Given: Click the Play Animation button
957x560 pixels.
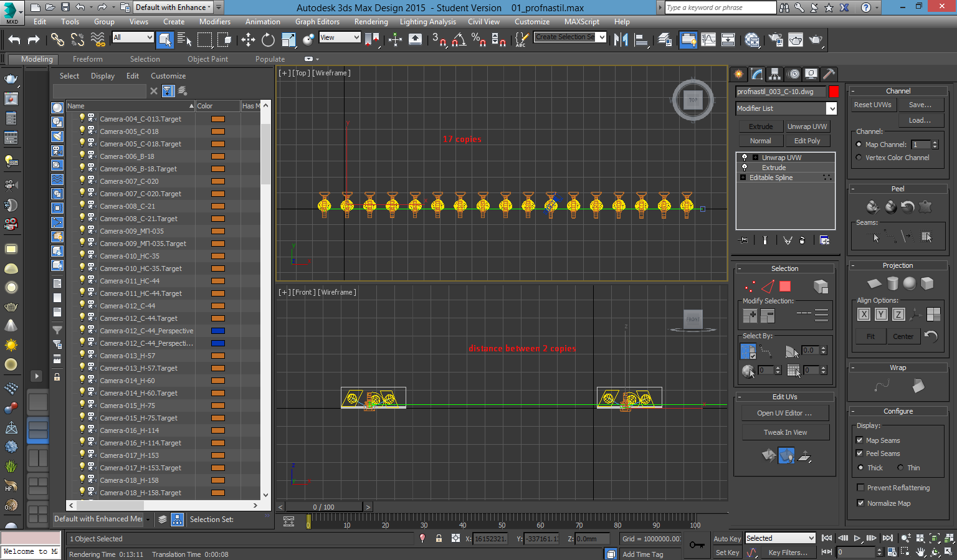Looking at the screenshot, I should (857, 538).
